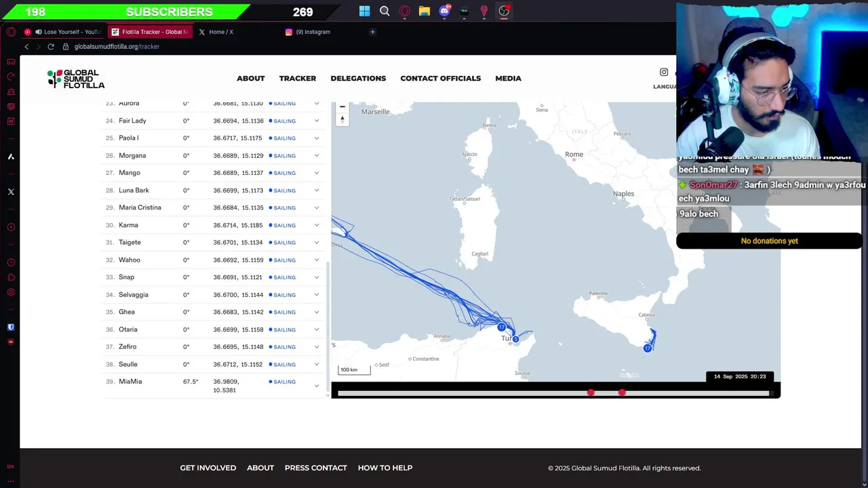Open the ABOUT menu in top navigation
This screenshot has height=488, width=868.
(x=251, y=79)
